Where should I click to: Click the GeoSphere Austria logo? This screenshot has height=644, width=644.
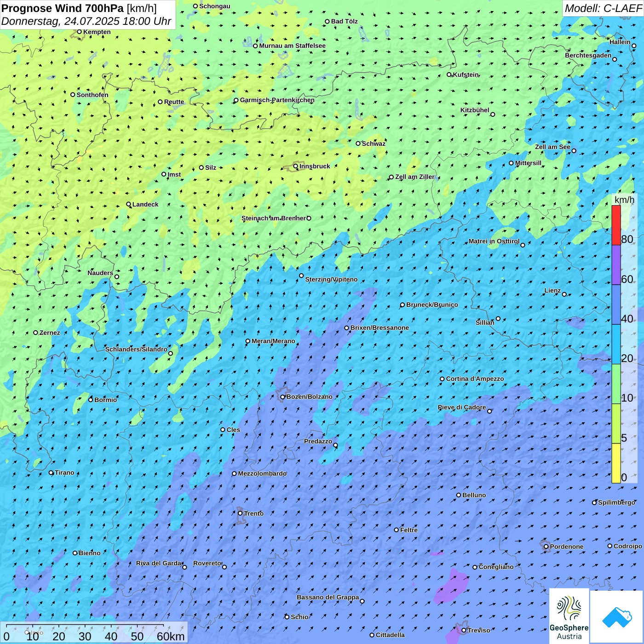point(569,616)
